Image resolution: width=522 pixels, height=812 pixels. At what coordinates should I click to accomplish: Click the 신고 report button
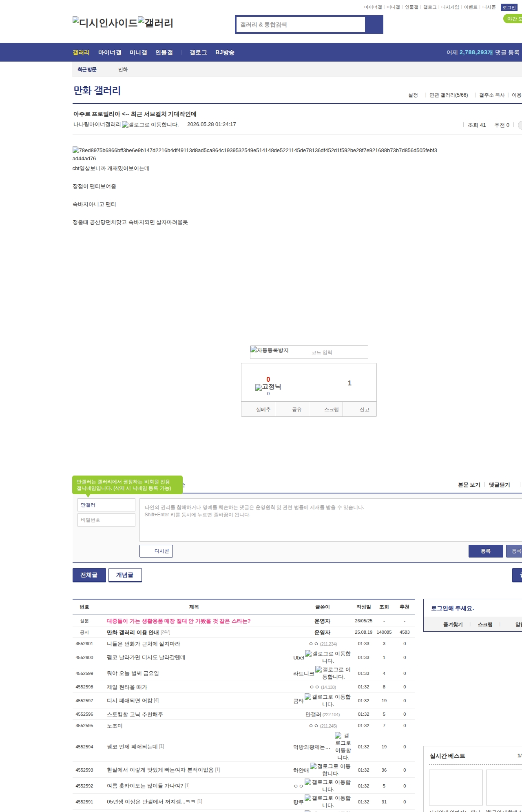[x=360, y=409]
